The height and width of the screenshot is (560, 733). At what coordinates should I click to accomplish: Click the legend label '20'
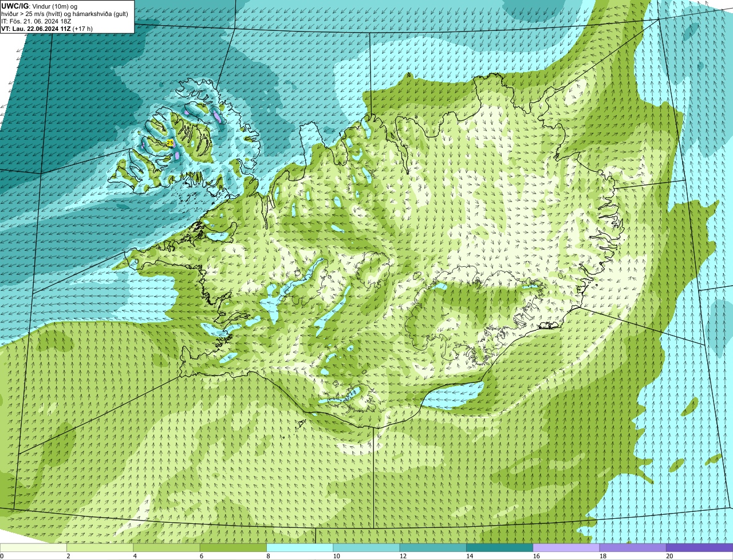(x=669, y=556)
